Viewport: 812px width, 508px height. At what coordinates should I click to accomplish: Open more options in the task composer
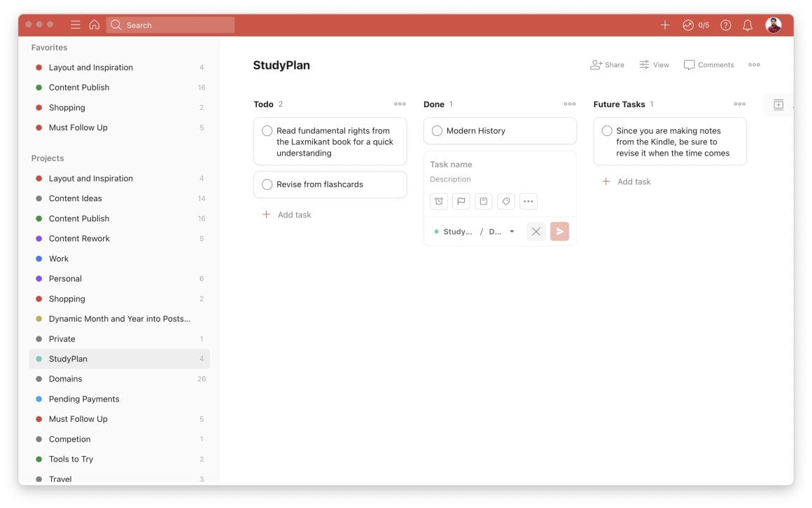[x=528, y=201]
